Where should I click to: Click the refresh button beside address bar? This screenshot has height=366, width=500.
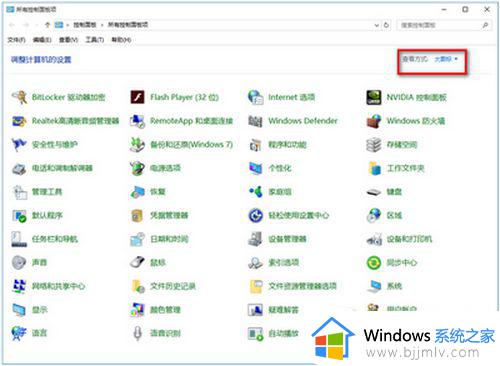[386, 25]
